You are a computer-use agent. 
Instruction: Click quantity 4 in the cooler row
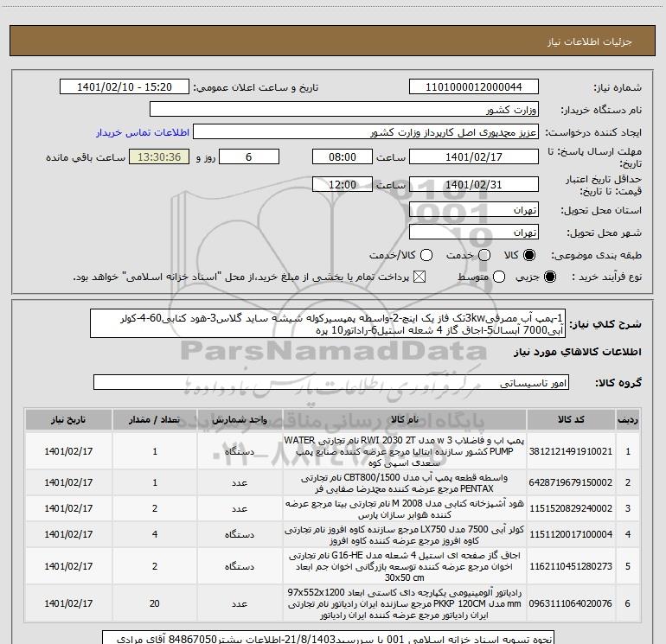[x=155, y=534]
